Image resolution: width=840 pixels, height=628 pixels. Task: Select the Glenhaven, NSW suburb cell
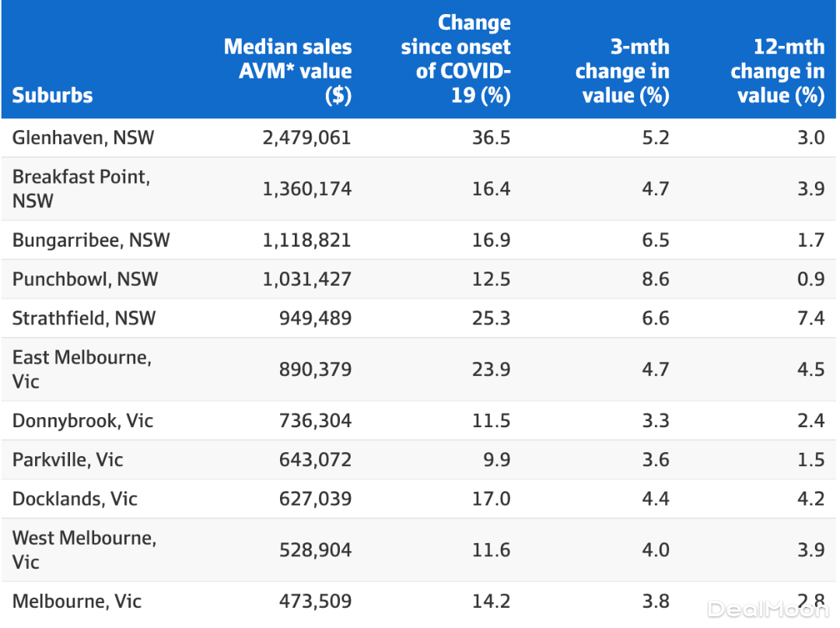tap(83, 138)
